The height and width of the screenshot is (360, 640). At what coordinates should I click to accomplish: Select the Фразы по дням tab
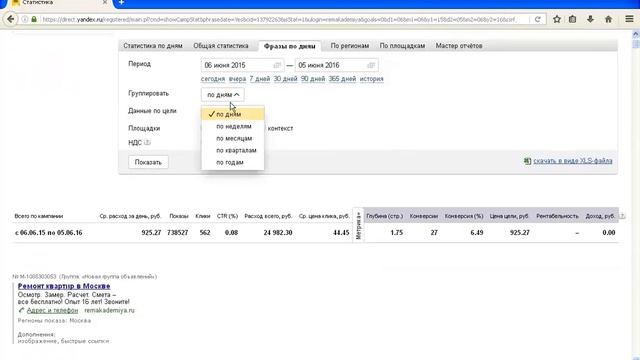tap(289, 46)
